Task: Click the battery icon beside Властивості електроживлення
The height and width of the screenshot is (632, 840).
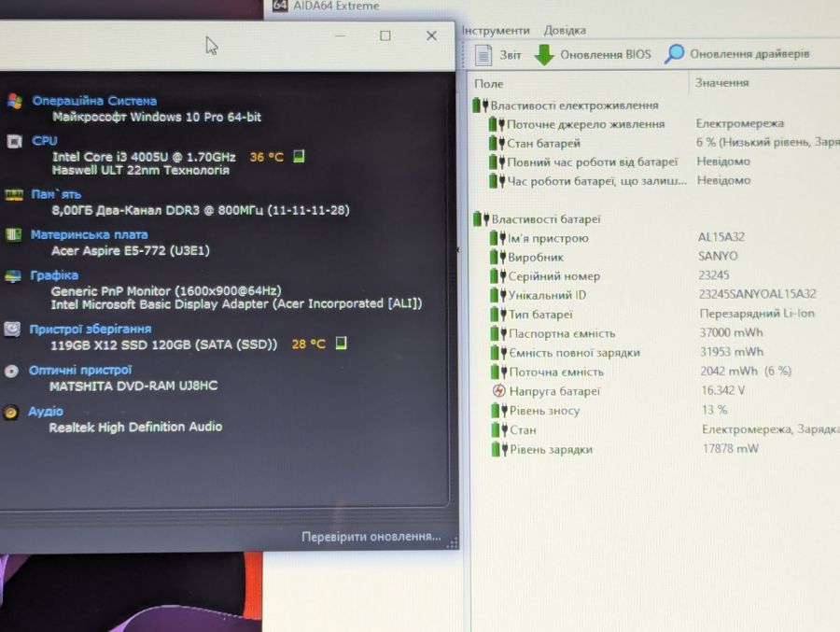Action: click(x=481, y=105)
